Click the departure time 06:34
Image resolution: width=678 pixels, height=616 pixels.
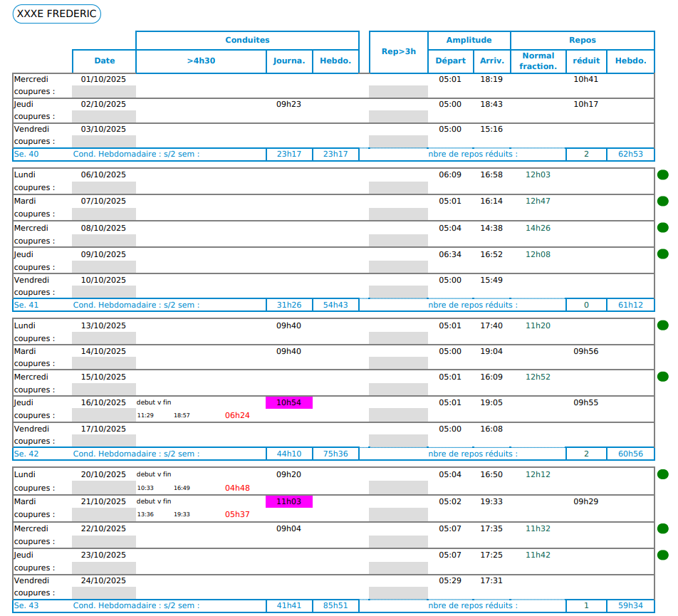[450, 255]
